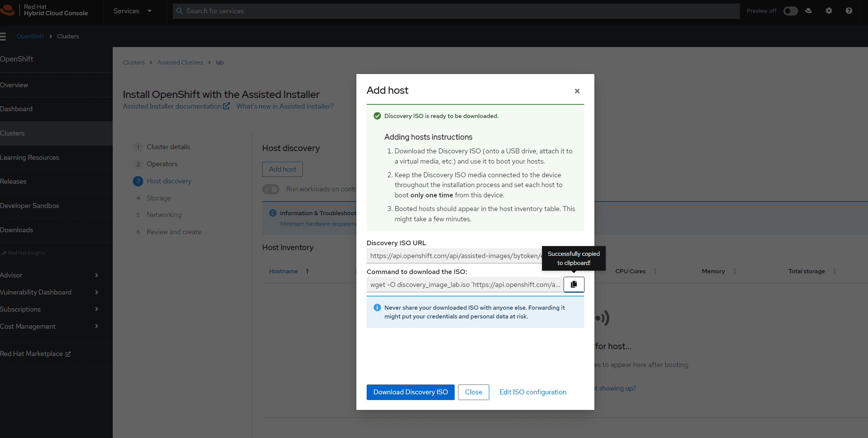The width and height of the screenshot is (868, 438).
Task: Click the Close button in dialog
Action: click(473, 392)
